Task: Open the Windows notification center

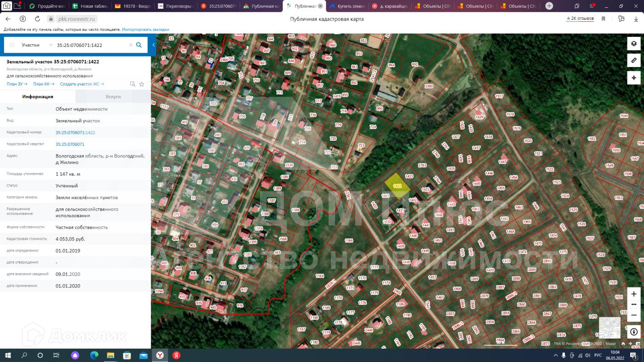Action: [x=633, y=356]
